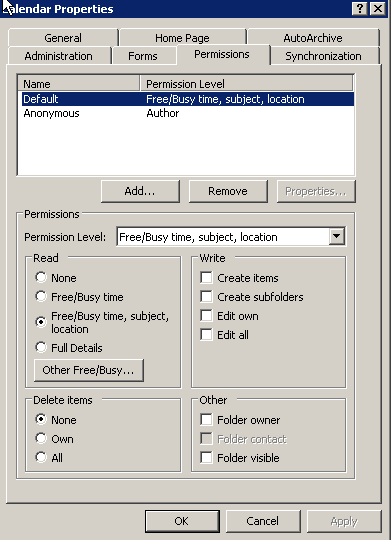The height and width of the screenshot is (540, 391).
Task: Select the Administration tab
Action: (59, 56)
